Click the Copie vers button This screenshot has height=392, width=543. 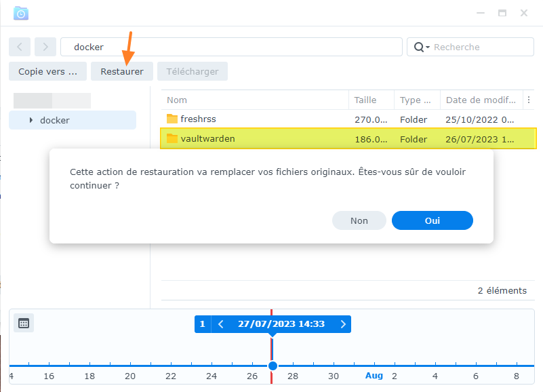pos(47,71)
